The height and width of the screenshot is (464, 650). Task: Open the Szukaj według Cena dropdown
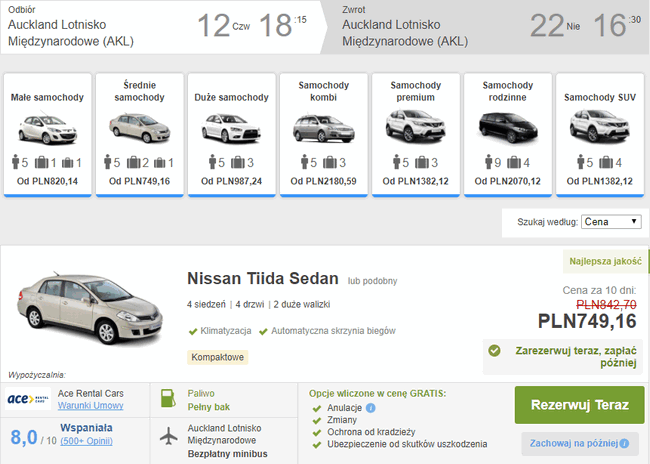tap(611, 222)
